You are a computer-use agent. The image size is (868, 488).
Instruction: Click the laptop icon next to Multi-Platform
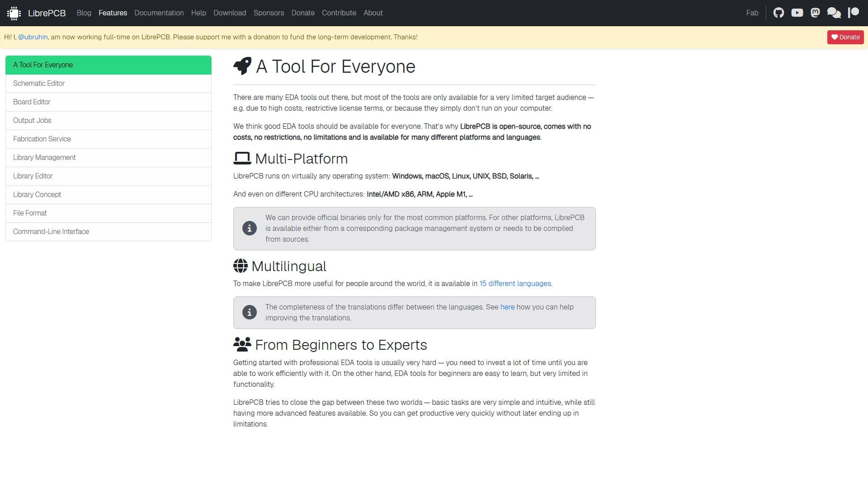(x=242, y=158)
